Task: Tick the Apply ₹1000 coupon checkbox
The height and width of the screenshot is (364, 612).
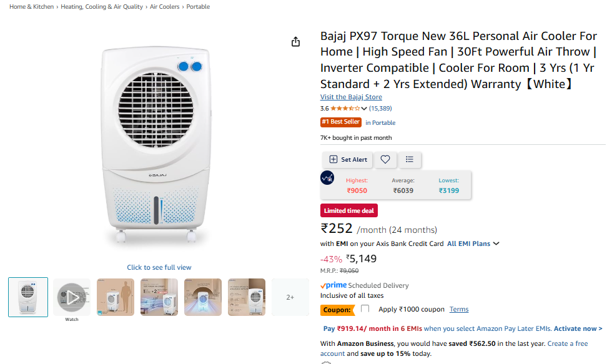Action: [365, 308]
